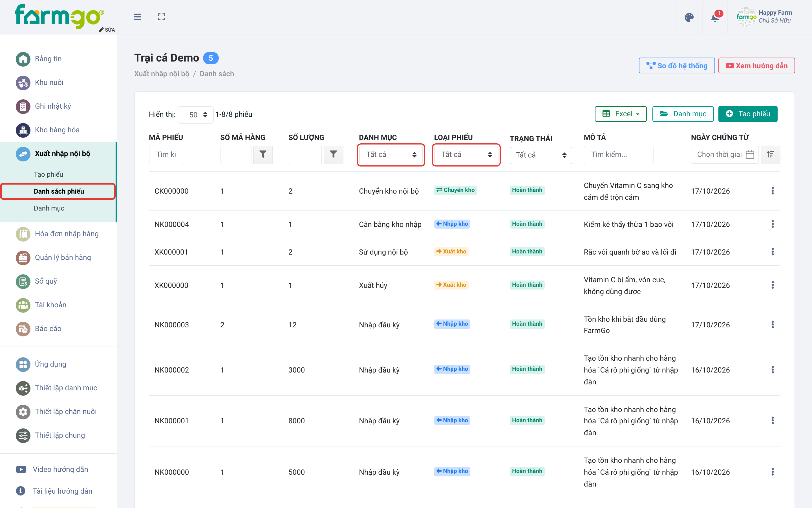812x508 pixels.
Task: Open the three-dot menu for CK000000
Action: [773, 191]
